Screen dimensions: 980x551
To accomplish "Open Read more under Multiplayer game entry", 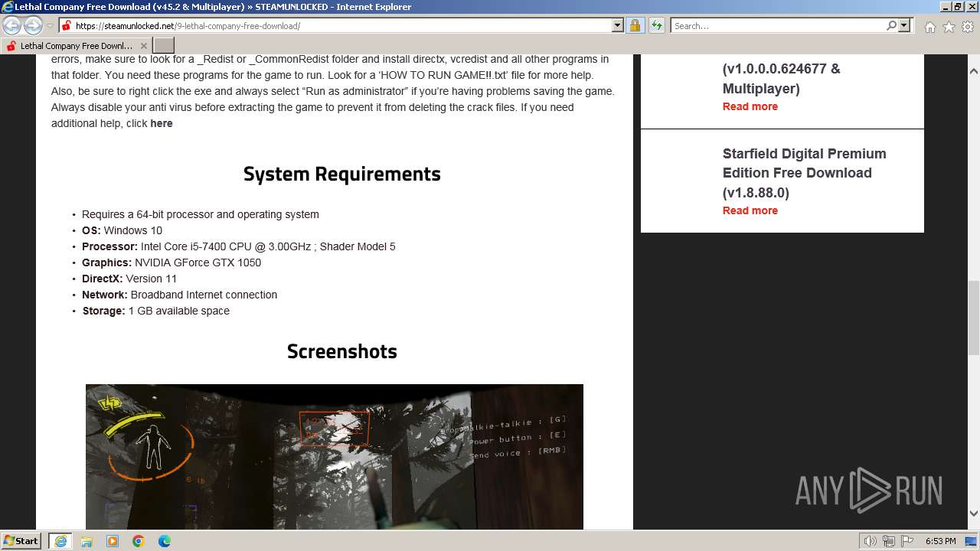I will point(750,106).
